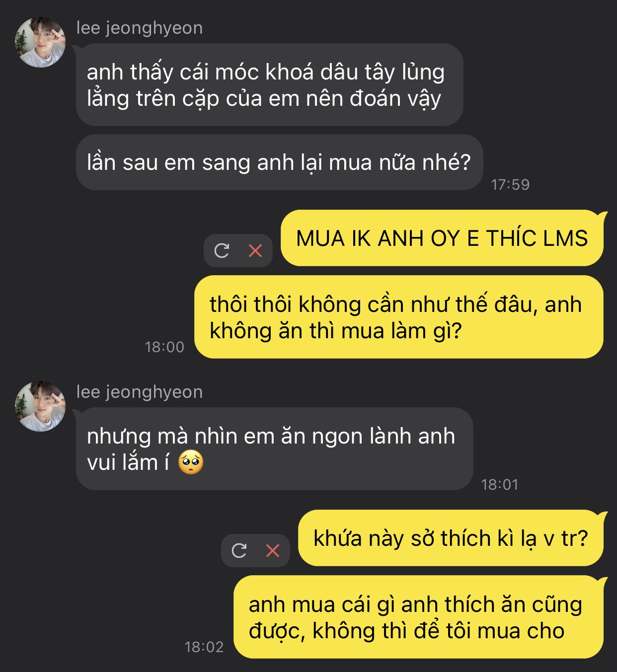Retry sending the 'MUA IK ANH OY' message

(x=222, y=250)
